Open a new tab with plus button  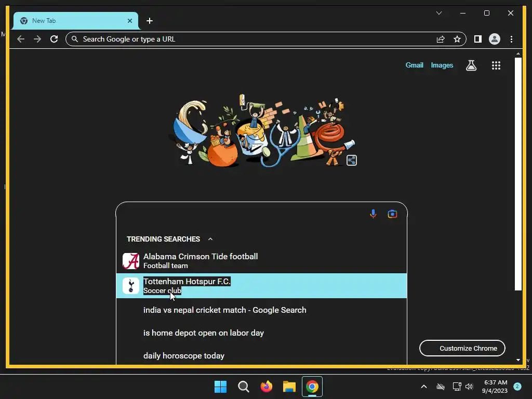point(149,21)
